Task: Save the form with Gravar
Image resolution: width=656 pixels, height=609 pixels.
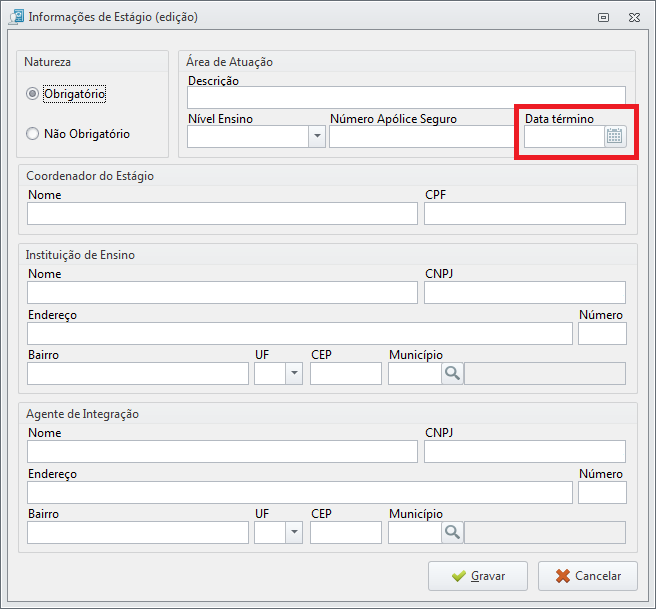Action: tap(478, 576)
